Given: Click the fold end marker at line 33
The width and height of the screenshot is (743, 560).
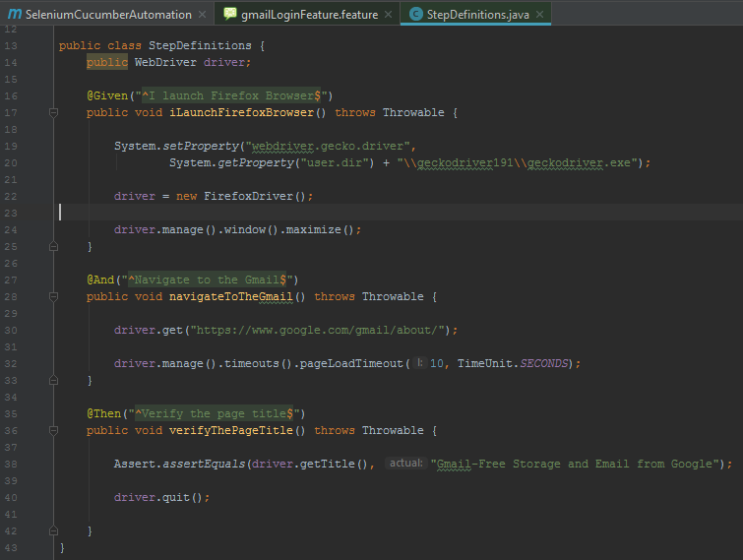Looking at the screenshot, I should pyautogui.click(x=53, y=380).
